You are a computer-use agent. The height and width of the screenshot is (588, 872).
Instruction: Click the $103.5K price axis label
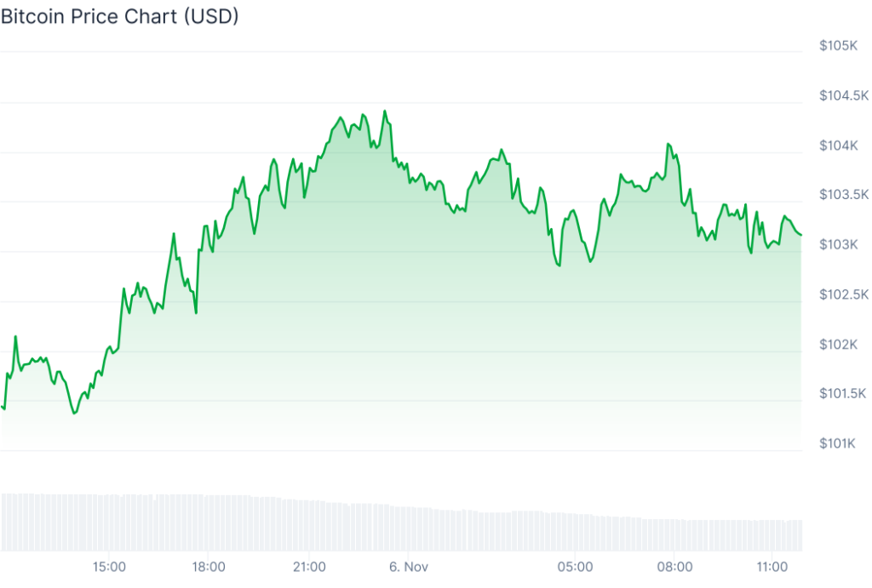pyautogui.click(x=842, y=195)
